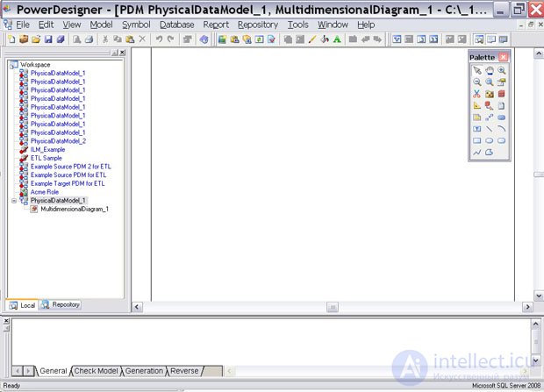Click the globe help icon in the toolbar
This screenshot has height=392, width=544.
click(x=204, y=39)
